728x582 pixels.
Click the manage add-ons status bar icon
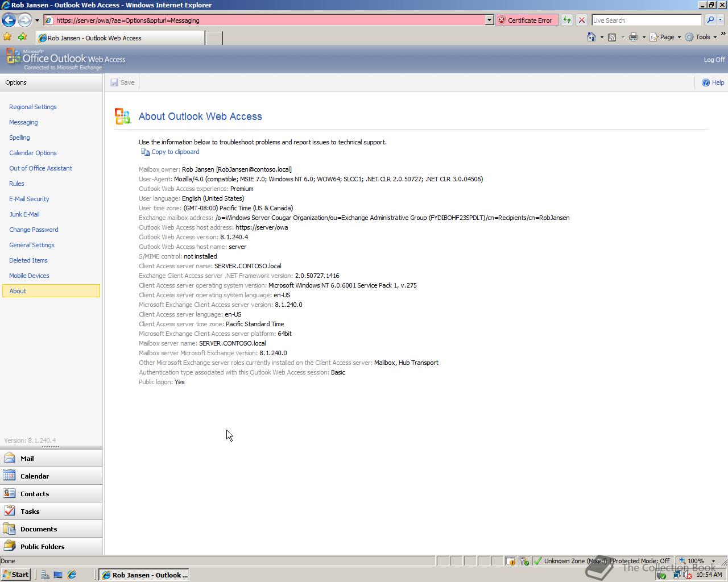pos(524,561)
